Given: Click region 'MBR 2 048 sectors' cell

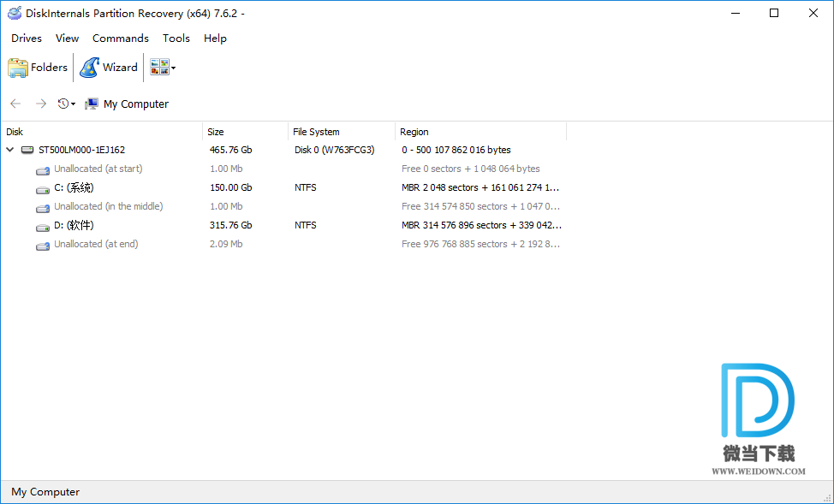Looking at the screenshot, I should [x=480, y=187].
